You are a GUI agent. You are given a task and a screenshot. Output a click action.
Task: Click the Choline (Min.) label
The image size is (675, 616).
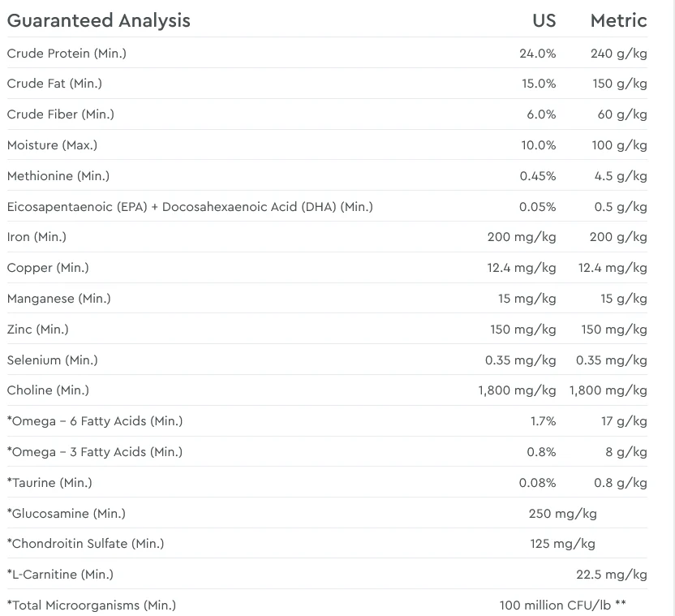tap(48, 390)
